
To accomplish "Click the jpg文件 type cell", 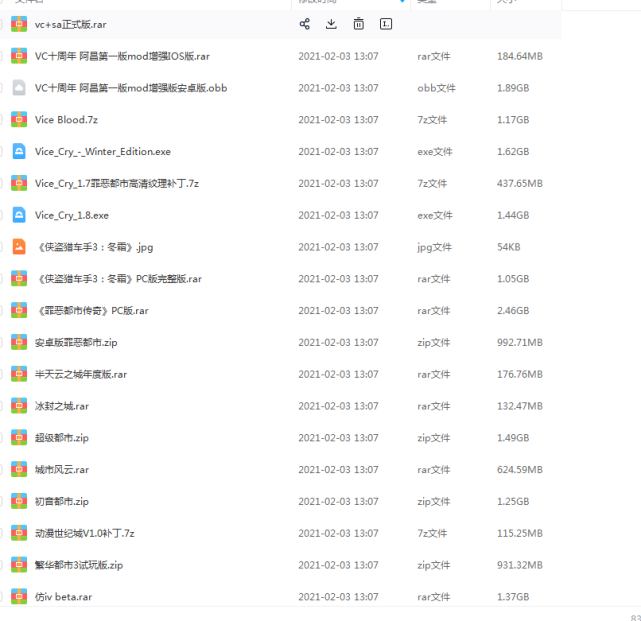I will [x=434, y=247].
